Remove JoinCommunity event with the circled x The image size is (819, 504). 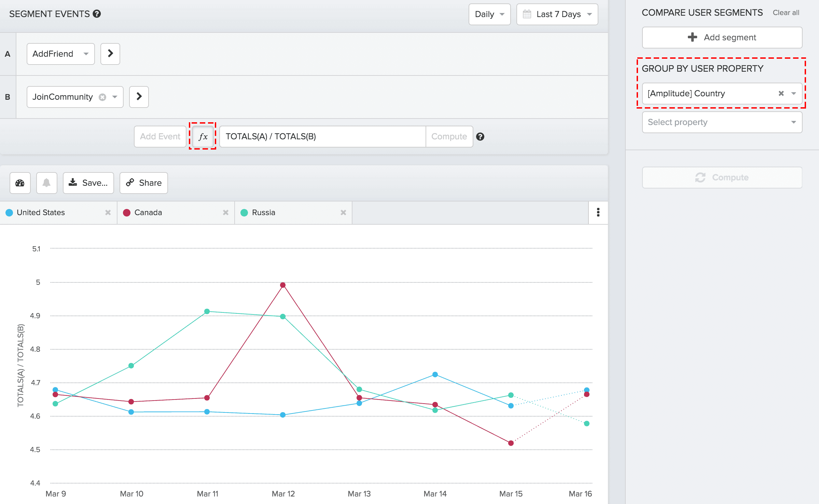point(102,97)
